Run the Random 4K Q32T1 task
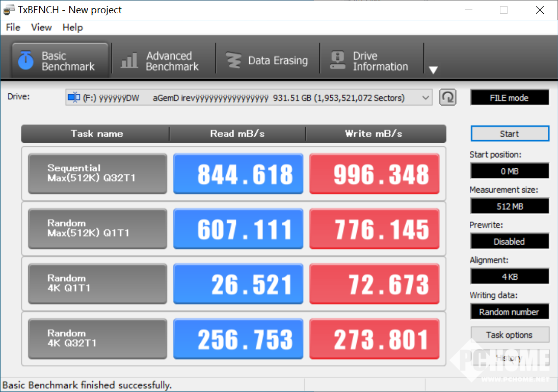 pyautogui.click(x=97, y=338)
